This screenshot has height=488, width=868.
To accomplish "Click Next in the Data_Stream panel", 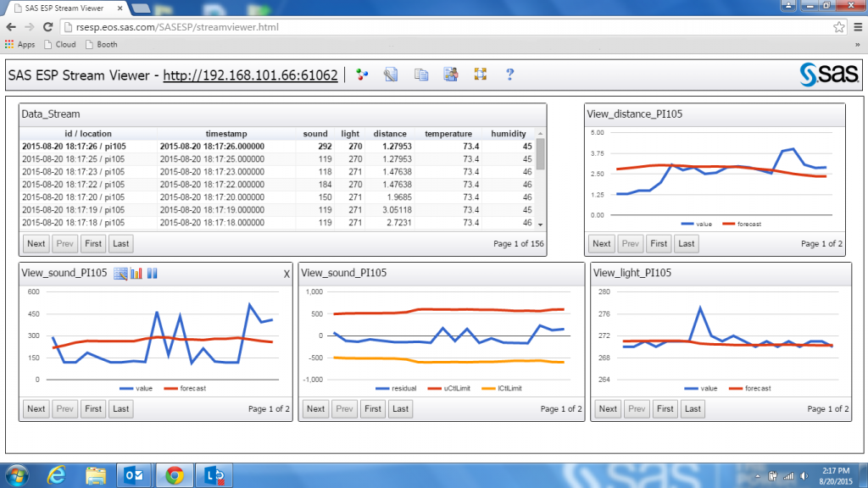I will pos(36,243).
